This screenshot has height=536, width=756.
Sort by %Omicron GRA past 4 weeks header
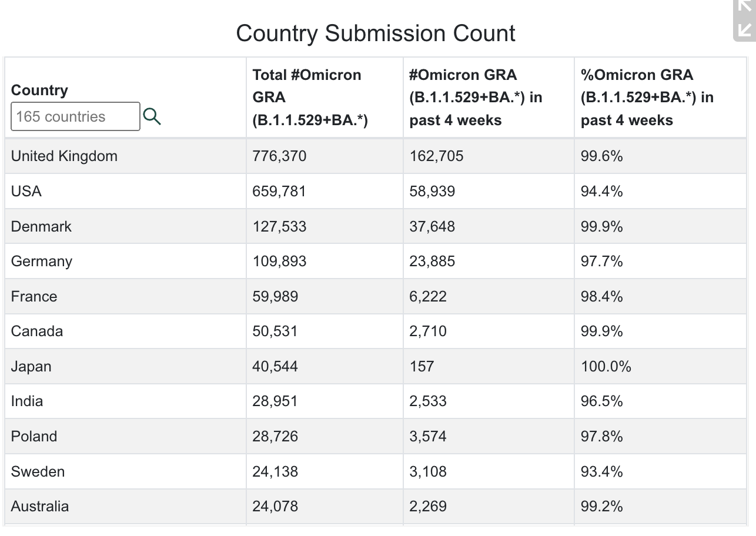[x=647, y=98]
